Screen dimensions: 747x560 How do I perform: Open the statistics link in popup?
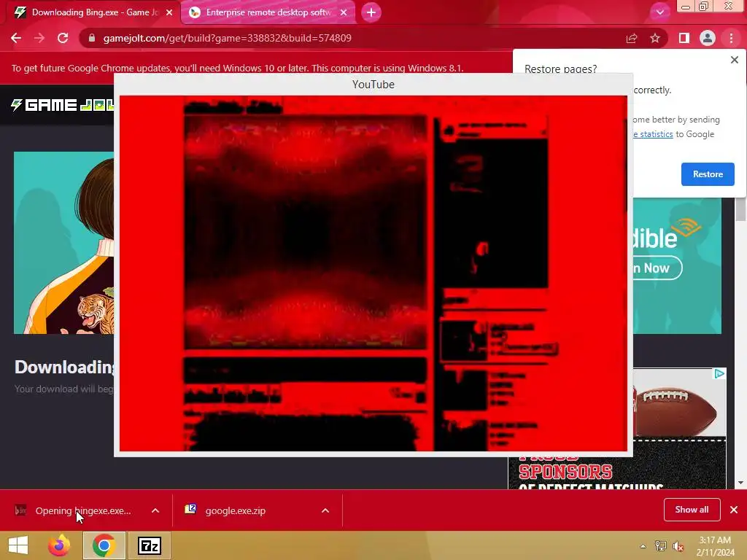tap(653, 134)
